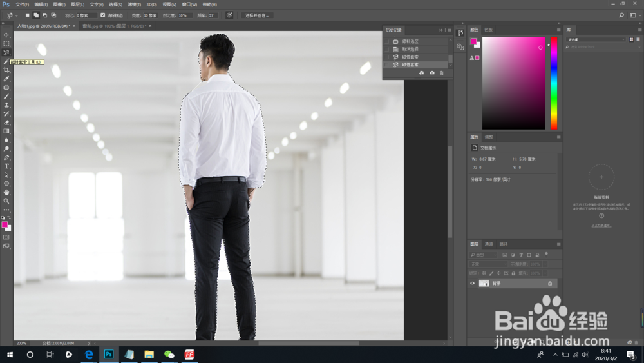The height and width of the screenshot is (363, 644).
Task: Select the Brush tool
Action: pos(6,96)
